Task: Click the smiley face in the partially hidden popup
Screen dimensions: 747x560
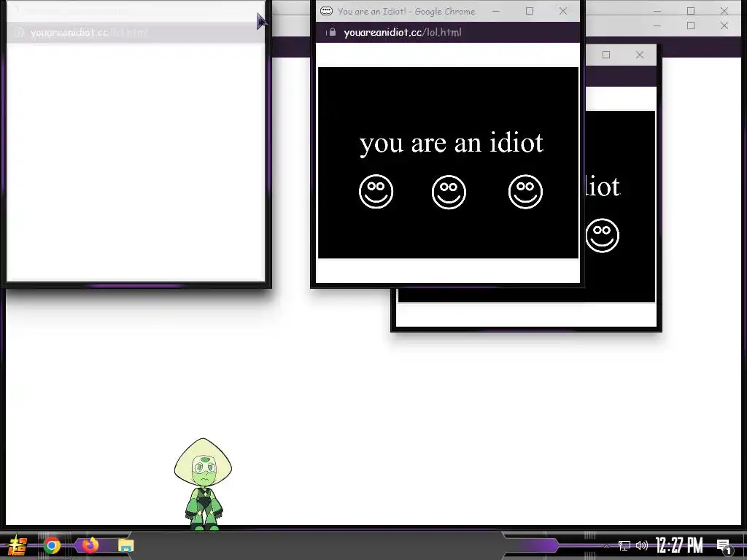Action: tap(602, 236)
